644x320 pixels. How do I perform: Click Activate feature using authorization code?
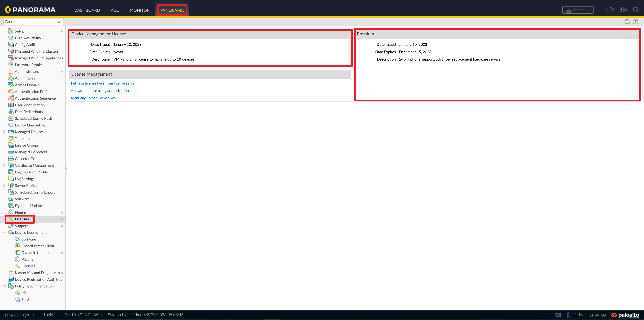click(x=104, y=91)
